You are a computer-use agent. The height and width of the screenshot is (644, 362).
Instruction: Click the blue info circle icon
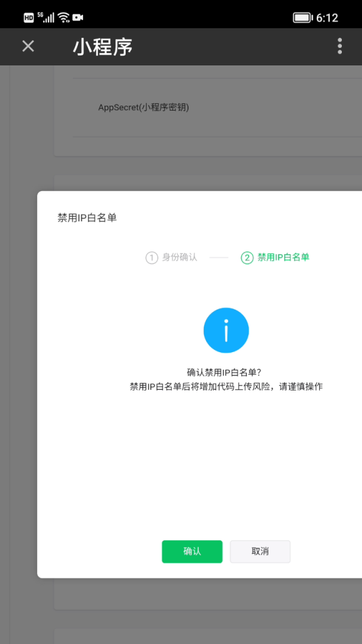[x=226, y=330]
